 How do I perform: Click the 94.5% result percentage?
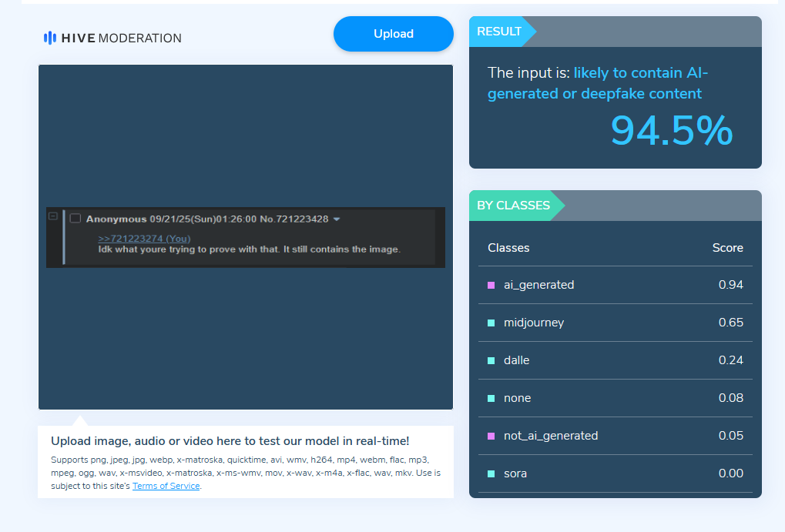[x=671, y=131]
